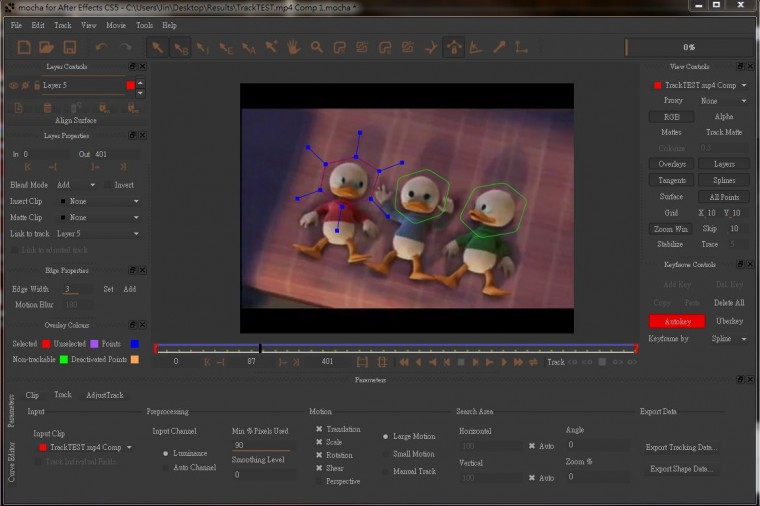The height and width of the screenshot is (506, 760).
Task: Click the Undo arrow in toolbar
Action: (x=101, y=47)
